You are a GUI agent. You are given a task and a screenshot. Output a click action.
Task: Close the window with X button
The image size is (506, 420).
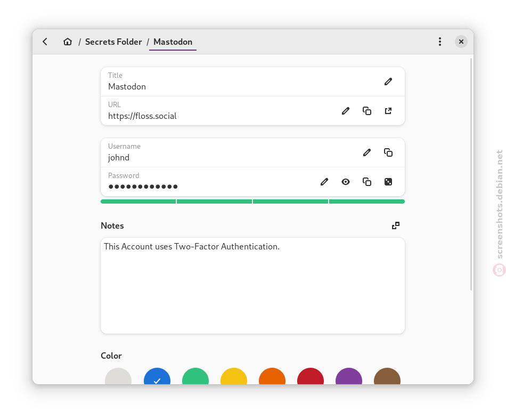click(x=461, y=42)
